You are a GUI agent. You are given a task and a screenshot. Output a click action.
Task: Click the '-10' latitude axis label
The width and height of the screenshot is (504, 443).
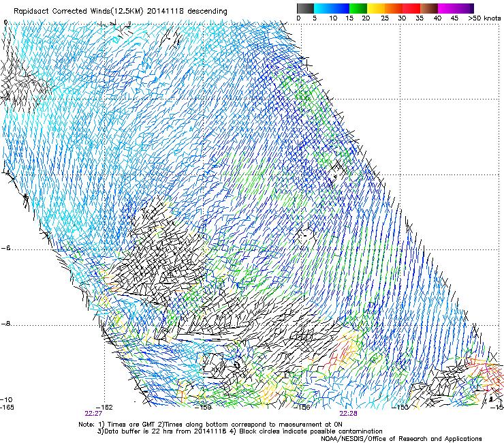pyautogui.click(x=6, y=399)
